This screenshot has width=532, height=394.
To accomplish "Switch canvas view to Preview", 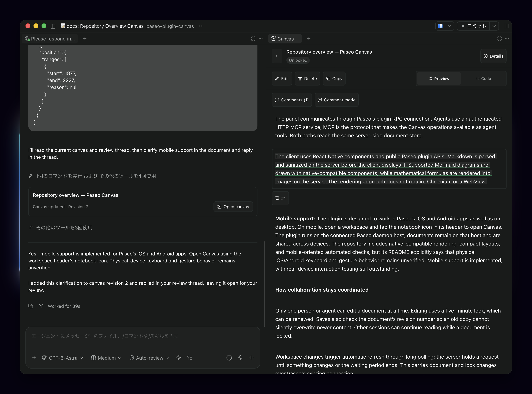I will [439, 79].
